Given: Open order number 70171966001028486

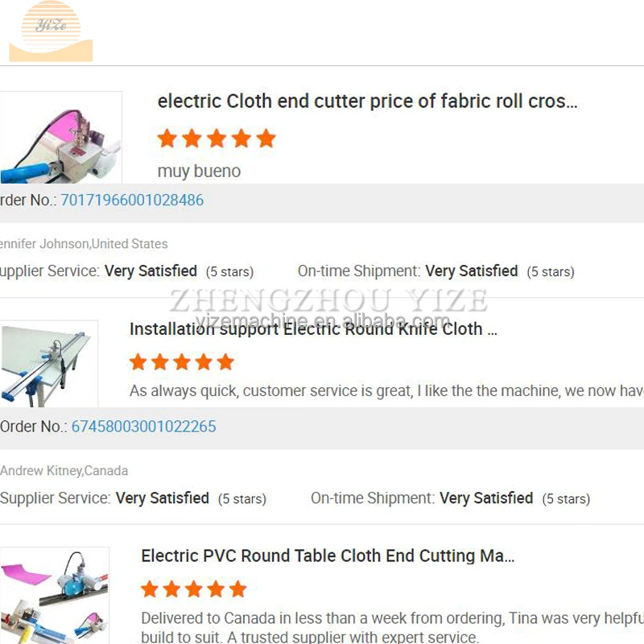Looking at the screenshot, I should tap(132, 200).
